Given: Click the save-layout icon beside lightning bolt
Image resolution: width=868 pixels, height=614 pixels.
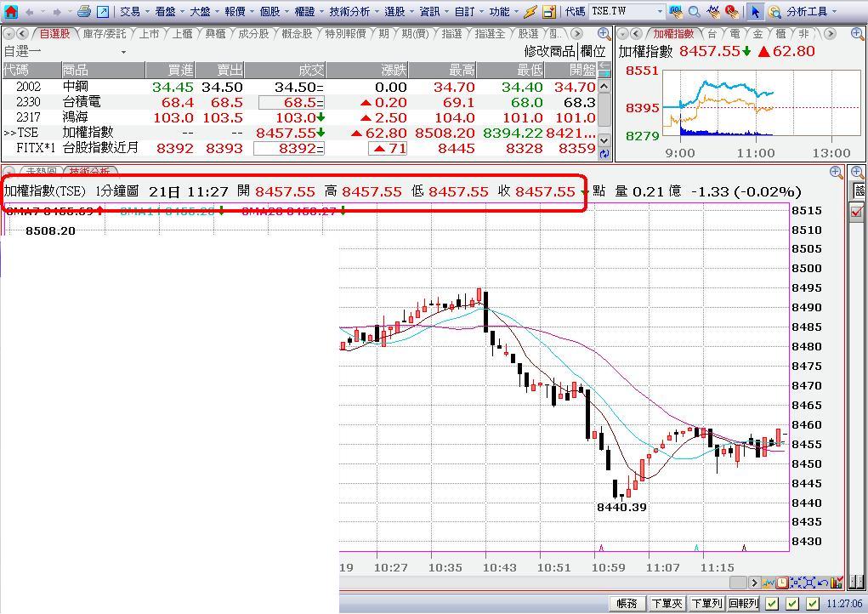Looking at the screenshot, I should pos(548,12).
